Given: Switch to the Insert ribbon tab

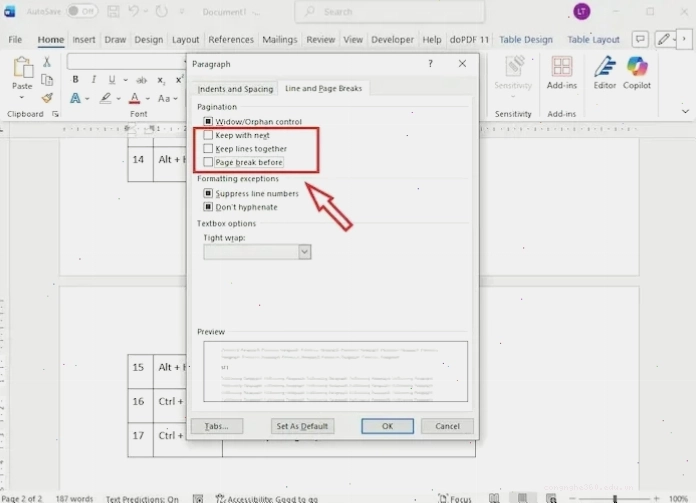Looking at the screenshot, I should click(83, 40).
